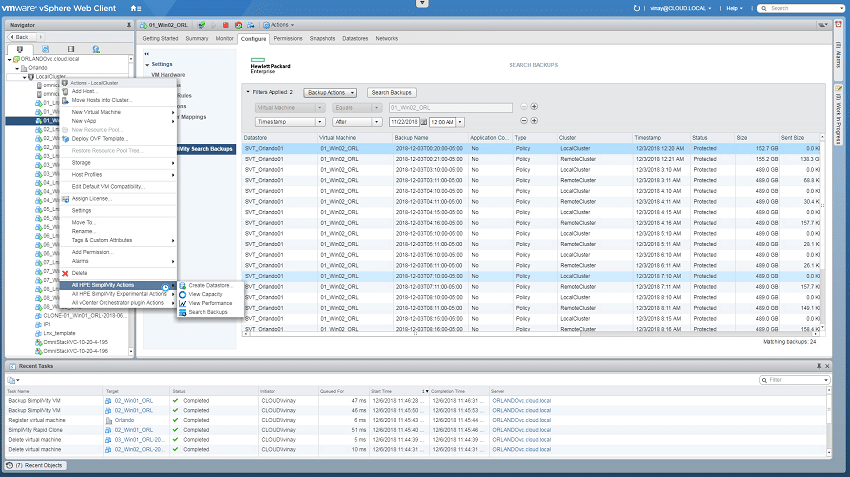Screen dimensions: 850x477
Task: Click the export tasks icon in Recent Tasks
Action: 12,380
